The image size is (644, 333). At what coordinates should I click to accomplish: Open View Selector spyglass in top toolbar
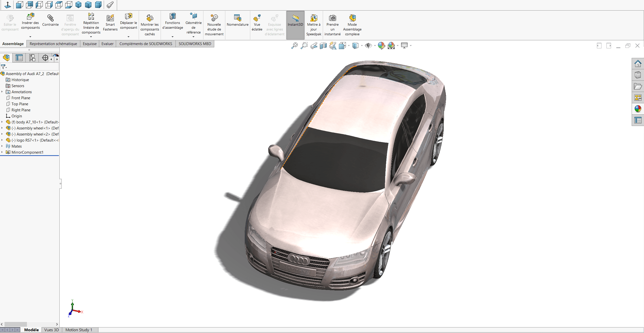[110, 5]
